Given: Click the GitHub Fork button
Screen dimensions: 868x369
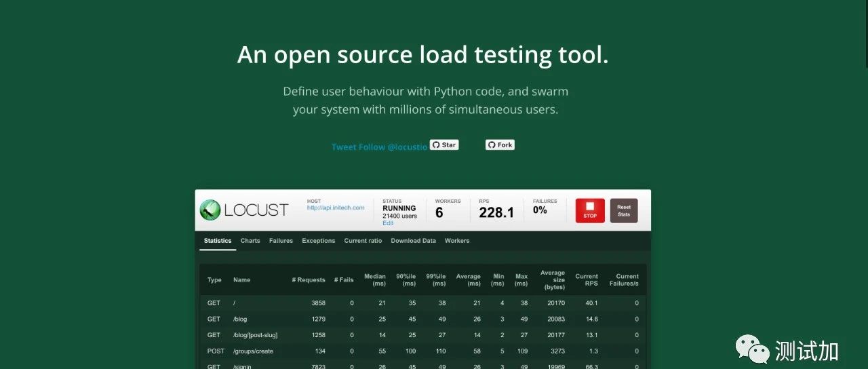Looking at the screenshot, I should 500,145.
